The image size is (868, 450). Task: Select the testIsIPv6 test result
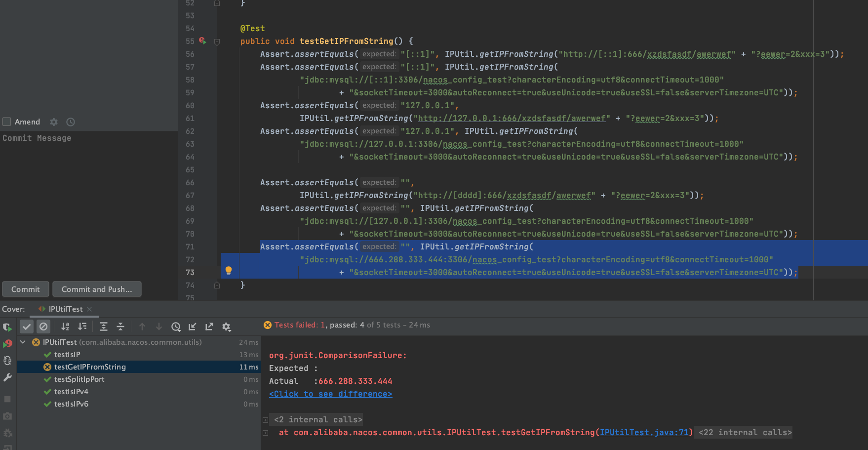(x=71, y=404)
